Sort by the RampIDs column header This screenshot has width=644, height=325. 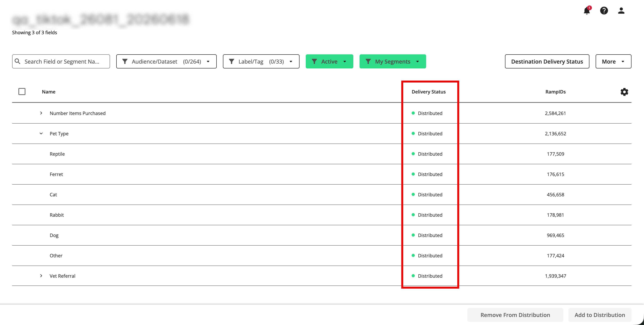click(555, 92)
